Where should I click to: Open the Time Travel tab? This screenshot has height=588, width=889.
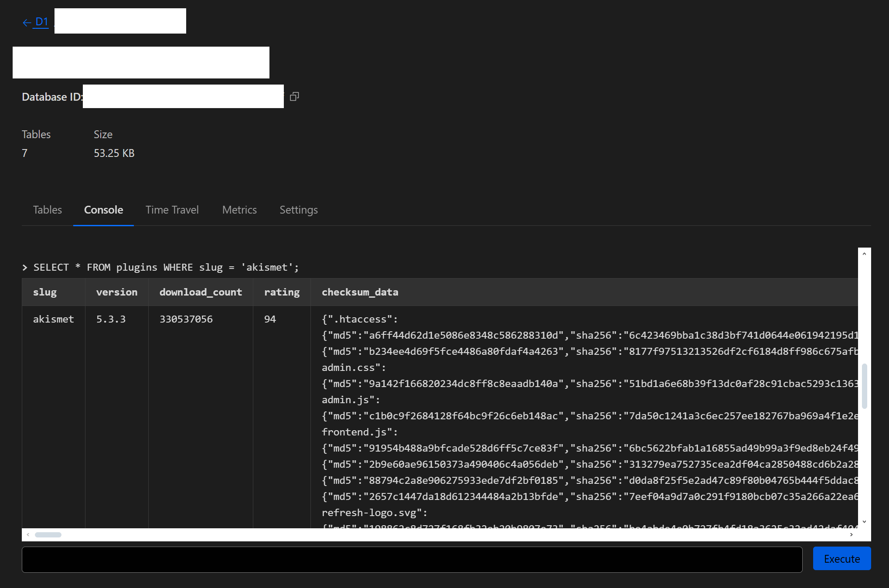click(172, 210)
